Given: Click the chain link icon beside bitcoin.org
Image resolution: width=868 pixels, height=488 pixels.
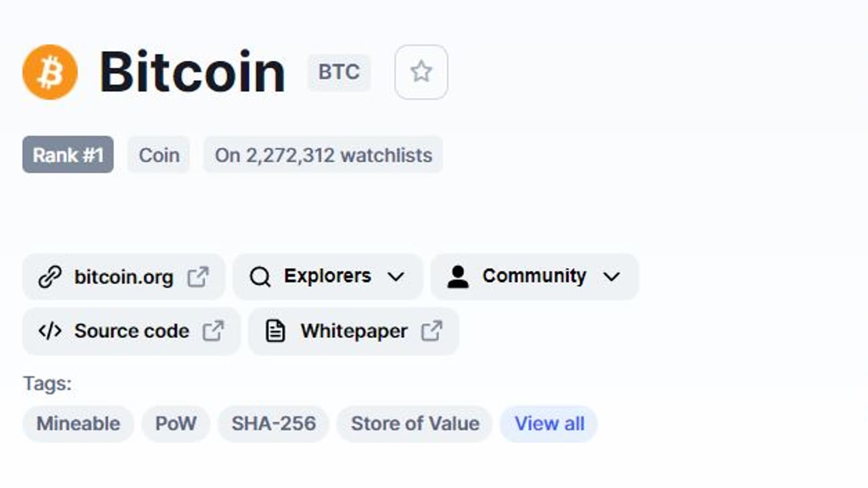Looking at the screenshot, I should point(50,277).
